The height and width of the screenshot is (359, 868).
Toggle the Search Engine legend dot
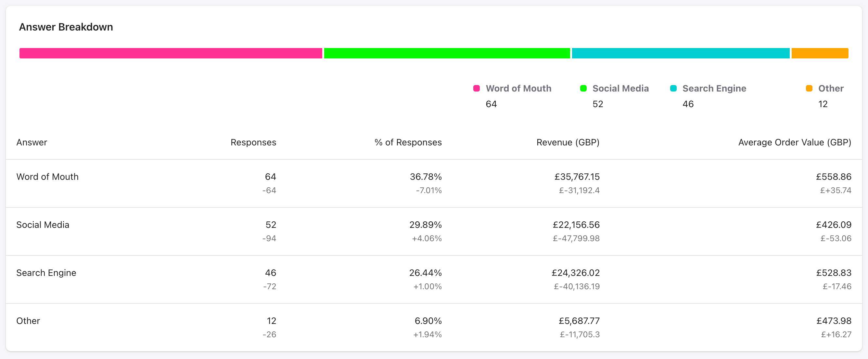(673, 88)
